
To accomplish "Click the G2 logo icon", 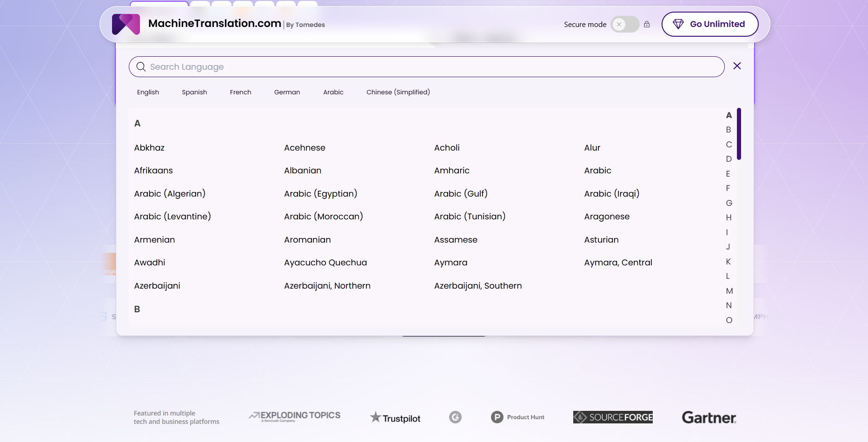I will tap(455, 417).
